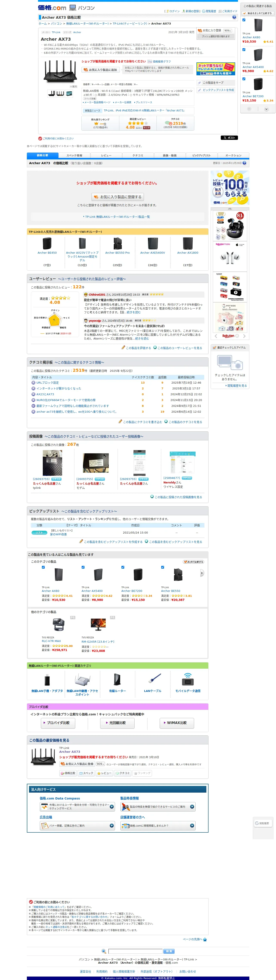The height and width of the screenshot is (980, 276).
Task: Toggle Archer AX80 checkbox in このカテゴリの製品
Action: [x=43, y=567]
